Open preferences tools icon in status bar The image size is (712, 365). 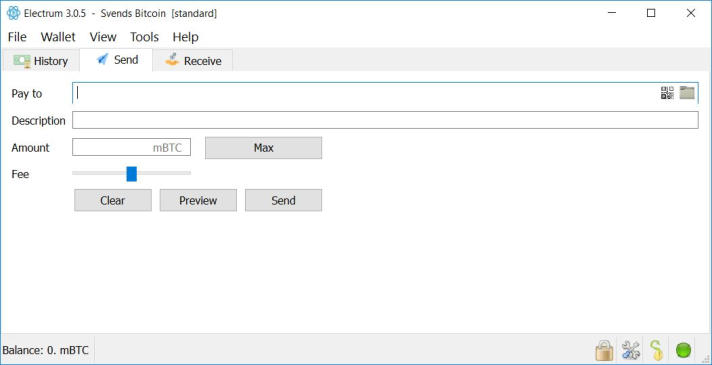click(x=631, y=350)
